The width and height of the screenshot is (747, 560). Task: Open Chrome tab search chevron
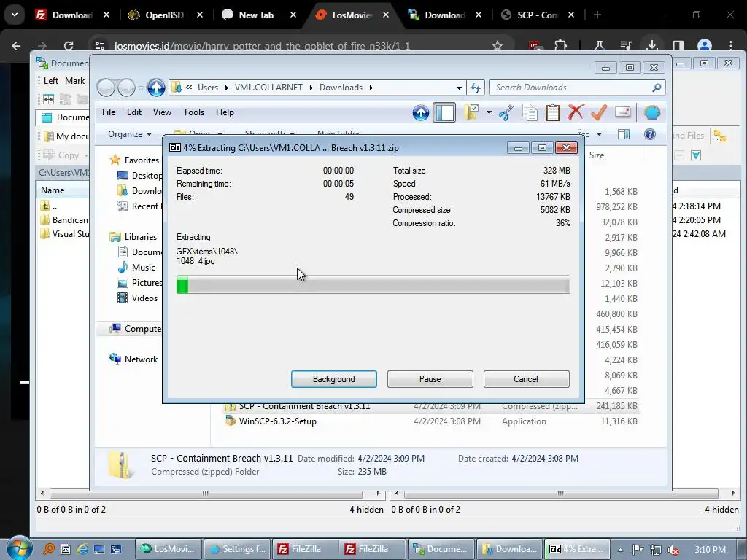[x=15, y=15]
